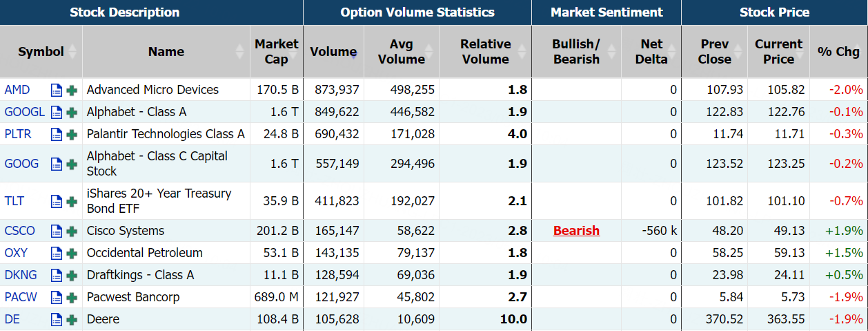868x331 pixels.
Task: Sort table by Symbol column
Action: pos(41,52)
